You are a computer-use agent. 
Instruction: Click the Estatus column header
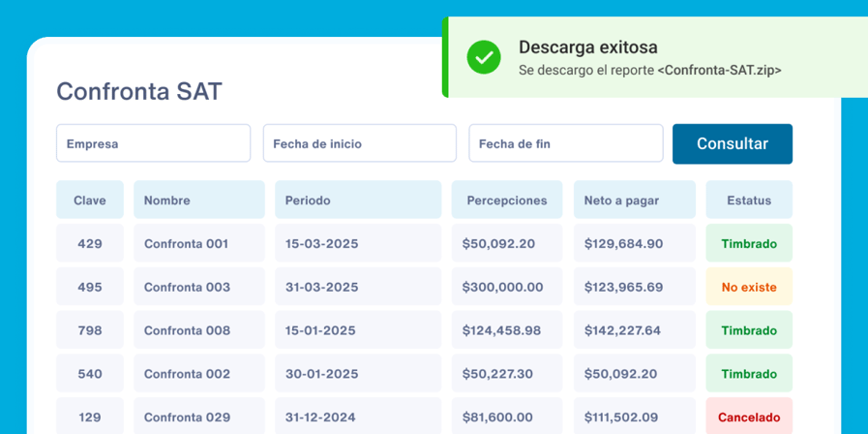click(749, 201)
